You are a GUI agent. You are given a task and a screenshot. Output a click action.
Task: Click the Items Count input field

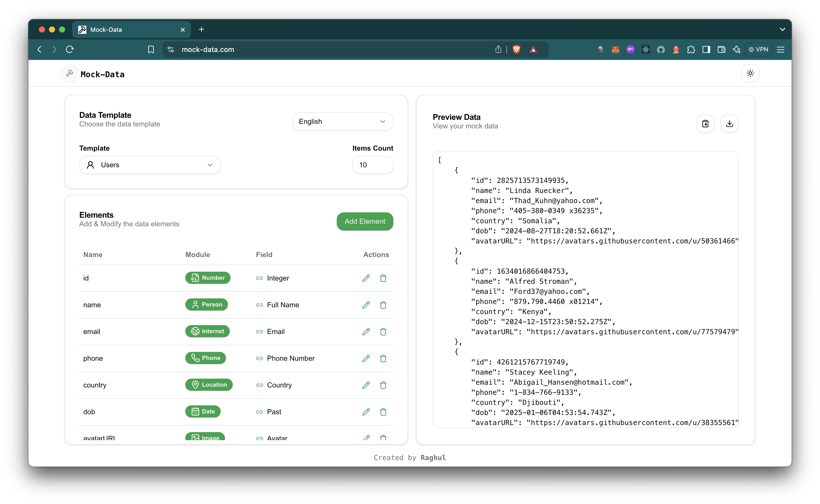pos(373,165)
